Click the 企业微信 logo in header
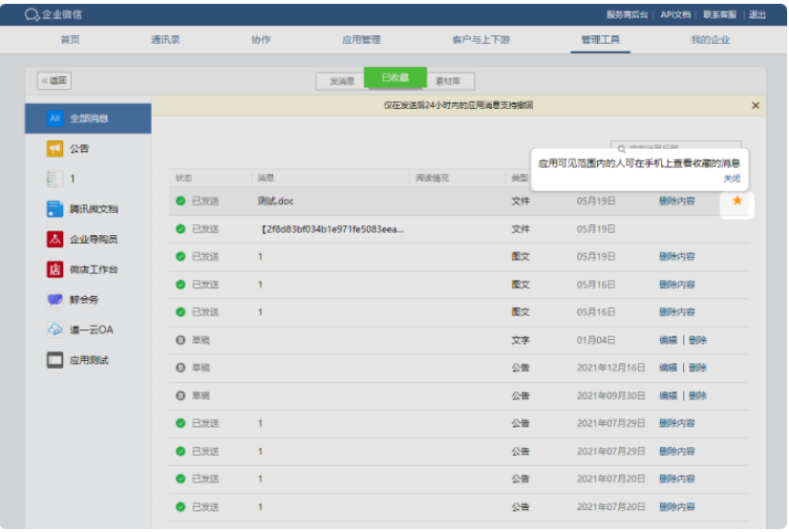 click(53, 14)
